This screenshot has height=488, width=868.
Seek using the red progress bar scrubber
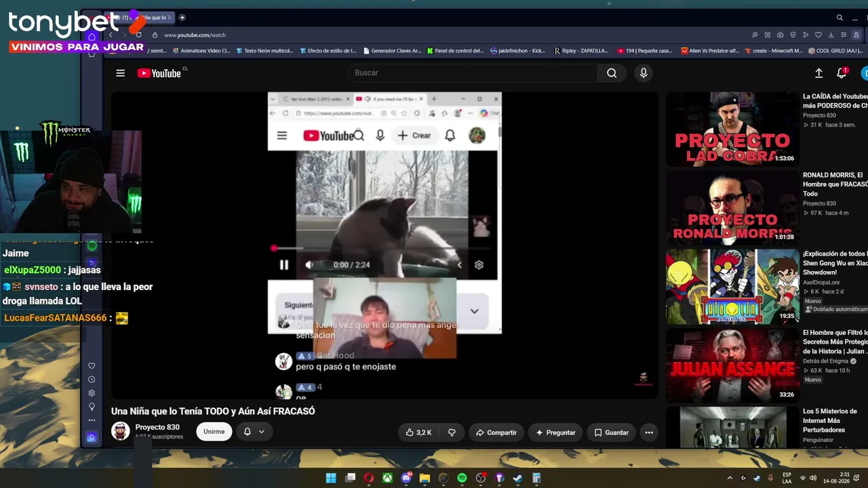pos(274,249)
